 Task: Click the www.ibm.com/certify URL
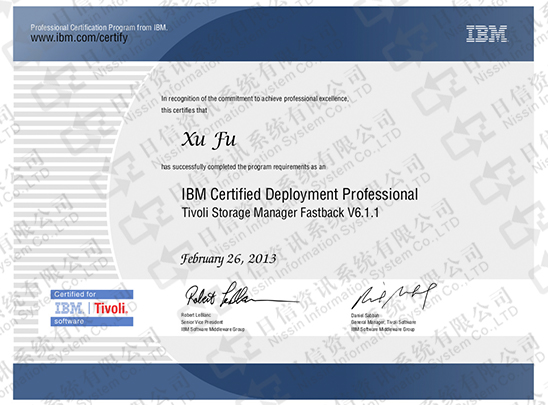pyautogui.click(x=79, y=38)
